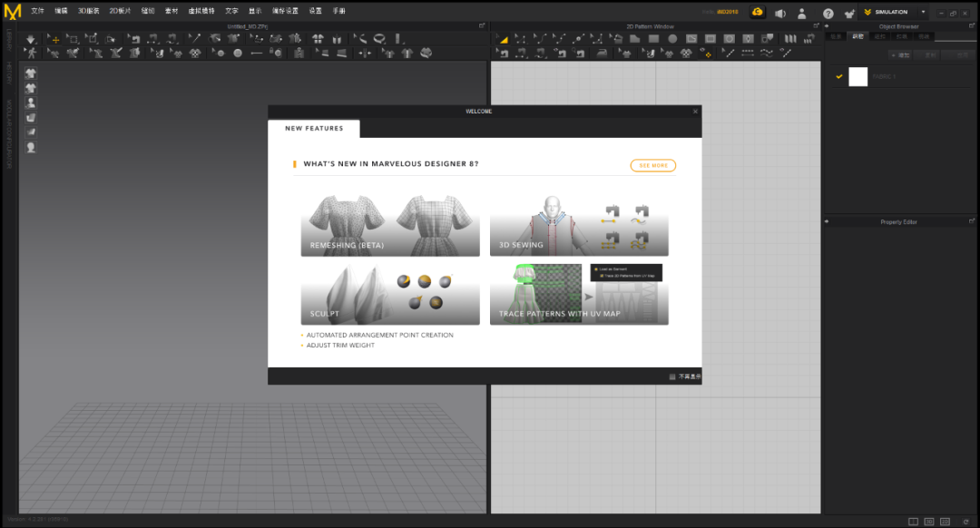Tick the don't show again checkbox
This screenshot has width=980, height=528.
[x=672, y=376]
